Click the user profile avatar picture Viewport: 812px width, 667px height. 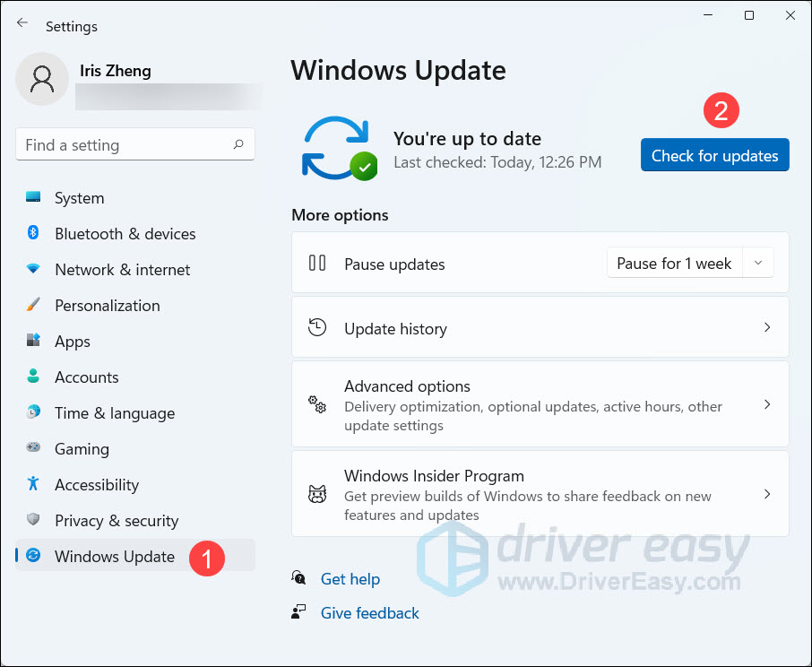[42, 79]
